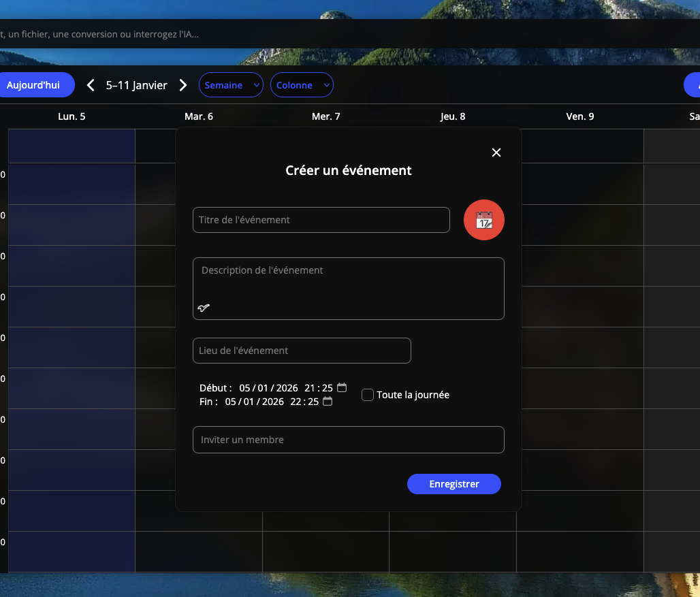The height and width of the screenshot is (597, 700).
Task: Click the red calendar event icon
Action: pos(483,220)
